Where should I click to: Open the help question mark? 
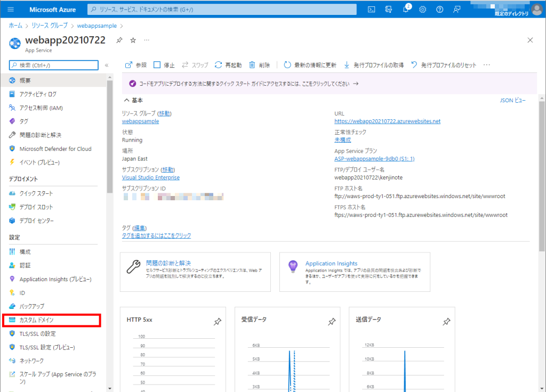[440, 10]
